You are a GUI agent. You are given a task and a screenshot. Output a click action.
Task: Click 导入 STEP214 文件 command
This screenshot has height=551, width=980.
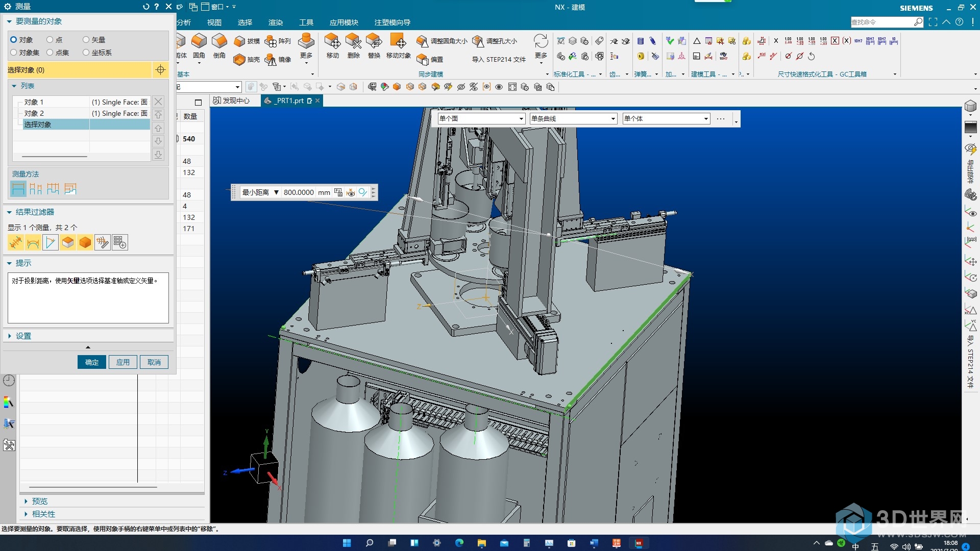[499, 60]
